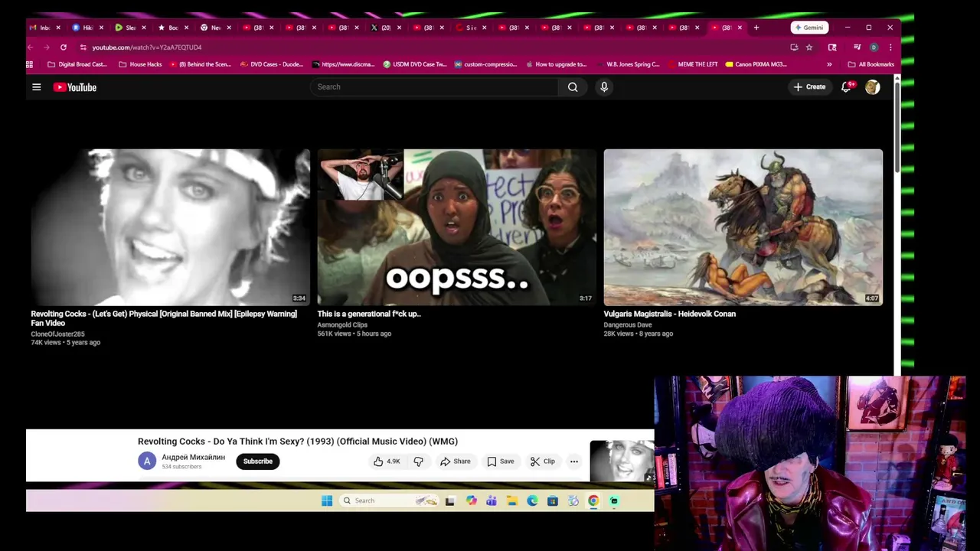Click the Gemini button in Chrome
Image resolution: width=980 pixels, height=551 pixels.
pos(809,28)
